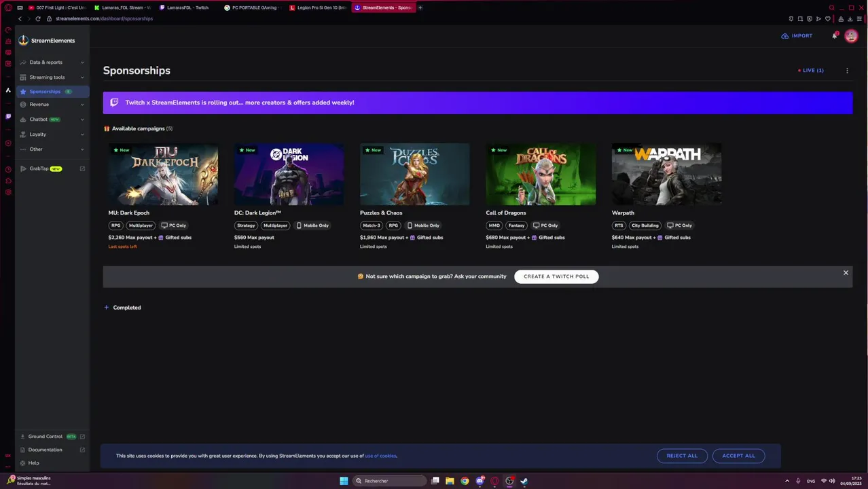This screenshot has height=489, width=868.
Task: Open GrabTap external link icon
Action: 82,168
